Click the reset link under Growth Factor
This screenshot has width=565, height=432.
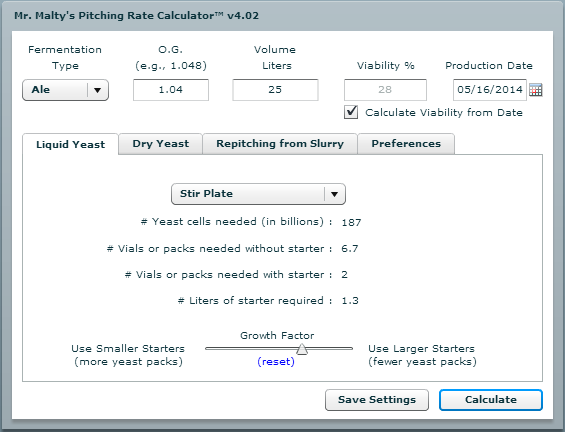point(276,361)
